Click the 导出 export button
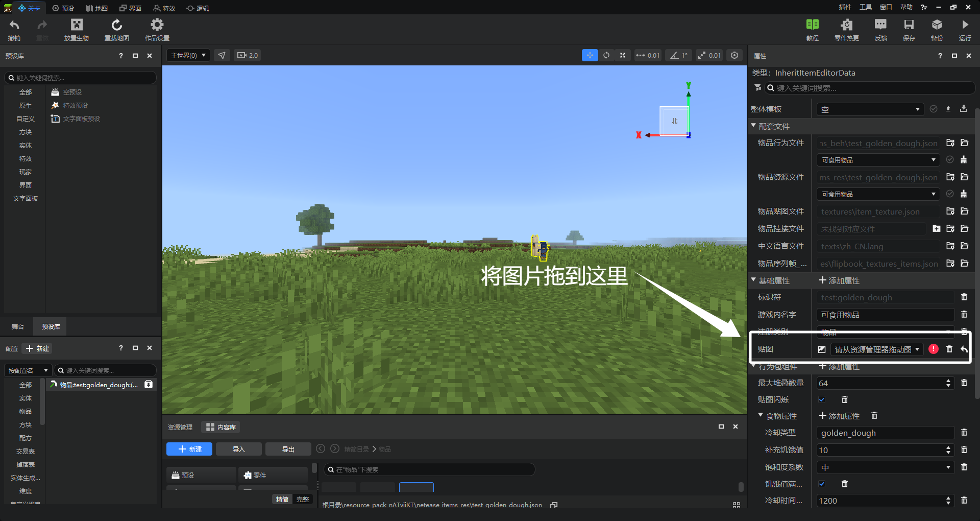980x521 pixels. click(288, 449)
